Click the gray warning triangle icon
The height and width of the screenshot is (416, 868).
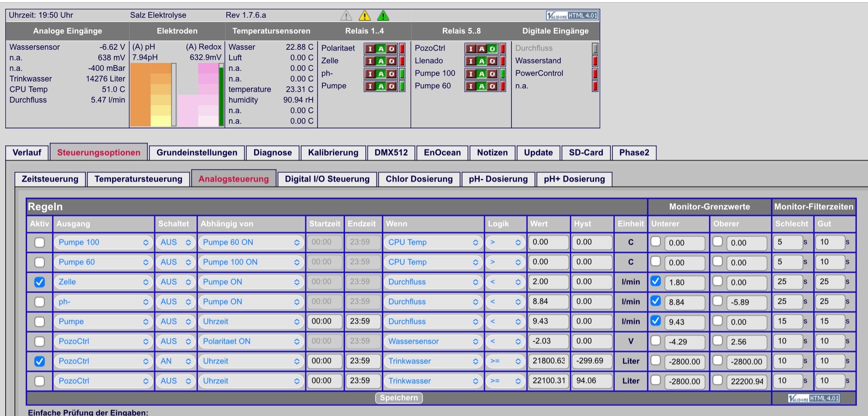pos(346,16)
